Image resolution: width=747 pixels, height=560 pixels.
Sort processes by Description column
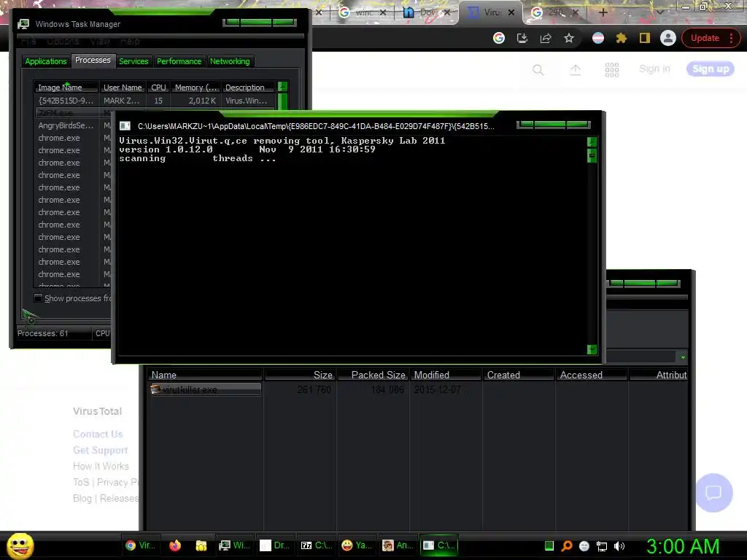(249, 87)
